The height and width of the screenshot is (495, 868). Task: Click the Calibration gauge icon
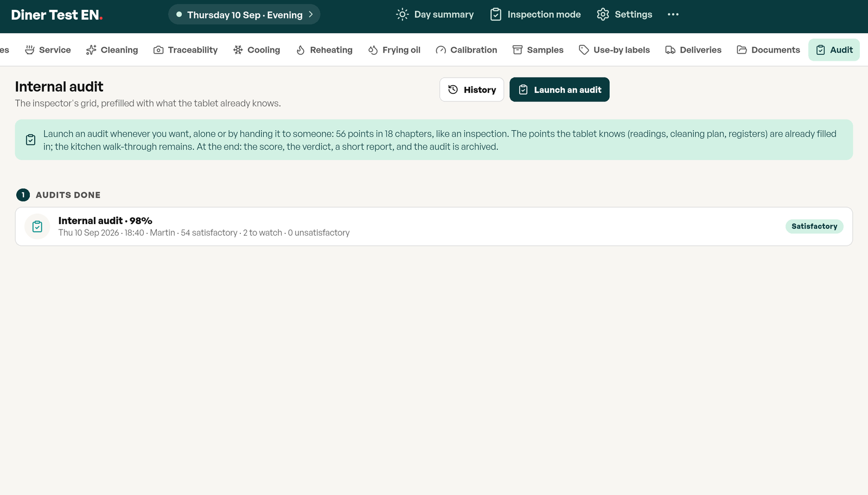pos(441,50)
